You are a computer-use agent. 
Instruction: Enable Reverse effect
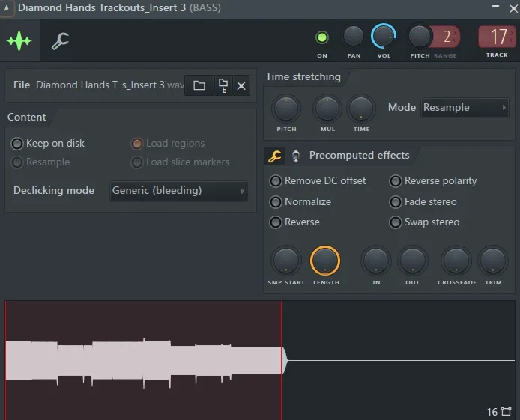click(x=294, y=222)
